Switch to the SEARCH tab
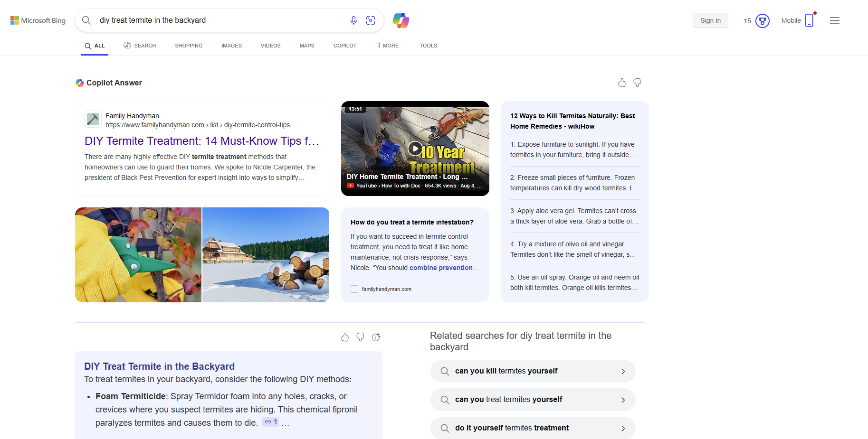The image size is (868, 439). tap(140, 46)
